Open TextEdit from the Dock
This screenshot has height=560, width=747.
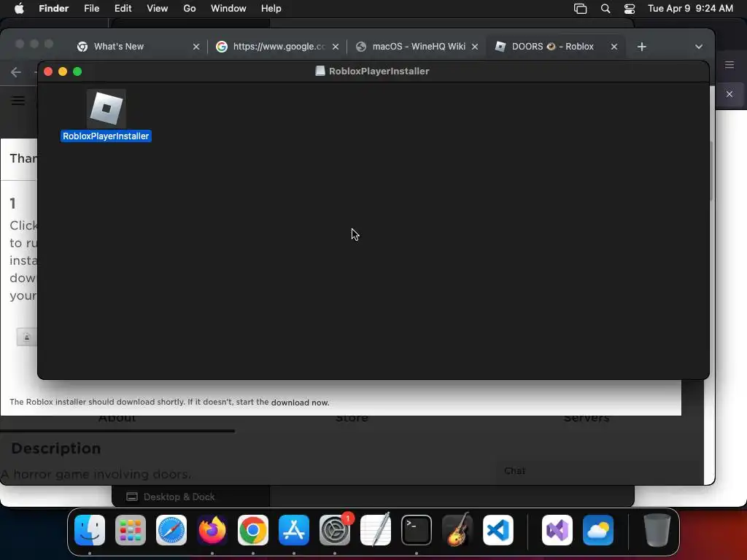[x=376, y=530]
